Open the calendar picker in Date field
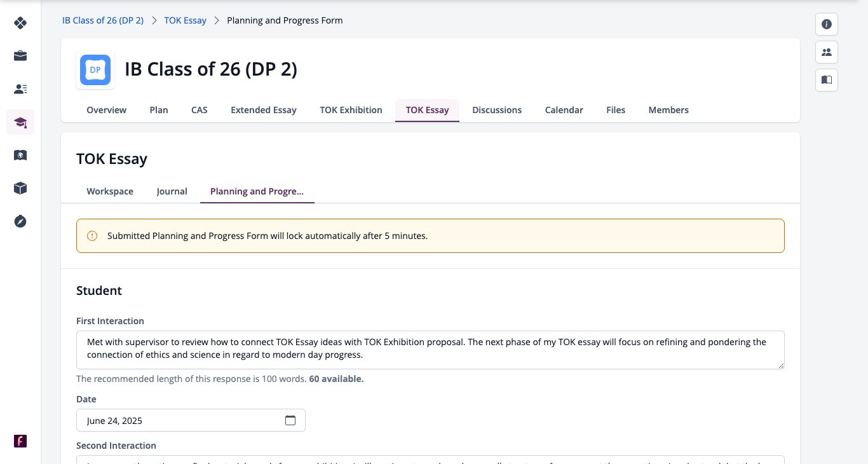Screen dimensions: 868x464 (x=290, y=420)
